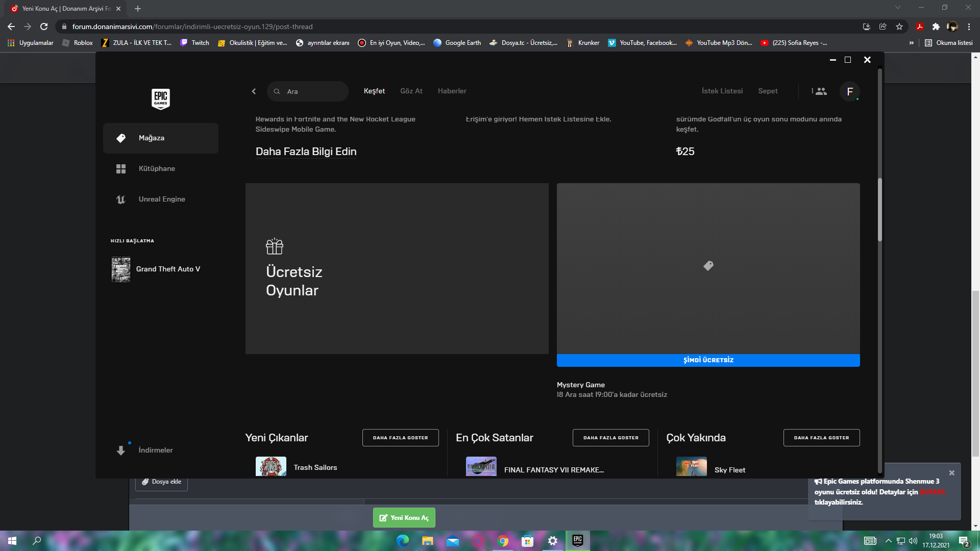The width and height of the screenshot is (980, 551).
Task: Open Kütüphane library in sidebar
Action: coord(156,169)
